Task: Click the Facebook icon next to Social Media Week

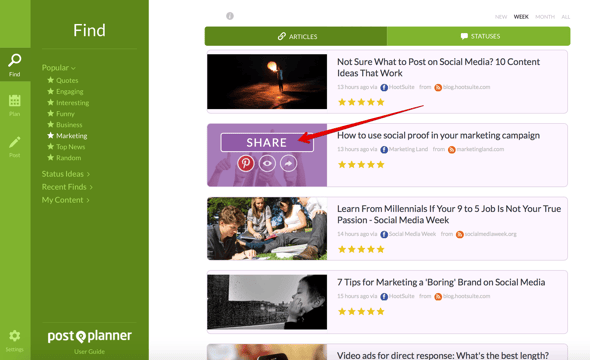Action: [x=384, y=234]
